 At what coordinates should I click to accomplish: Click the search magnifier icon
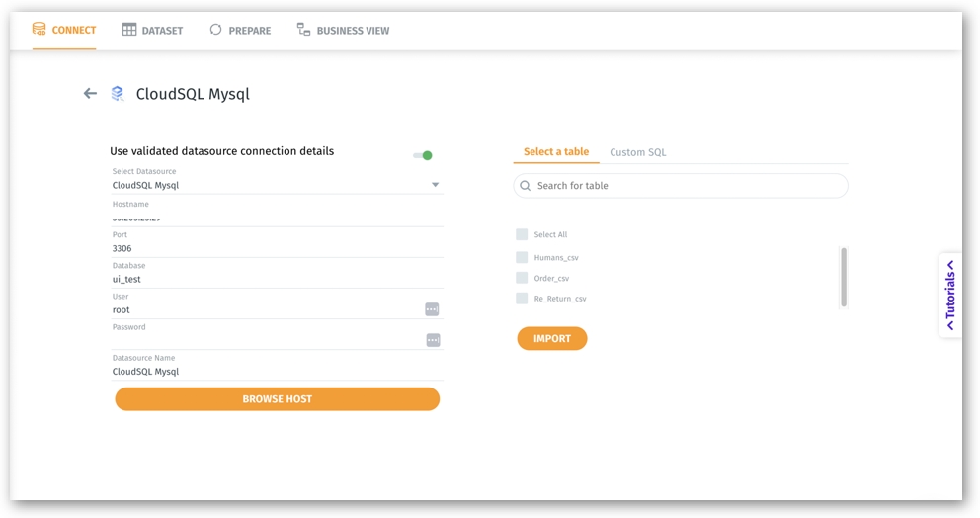(x=526, y=186)
